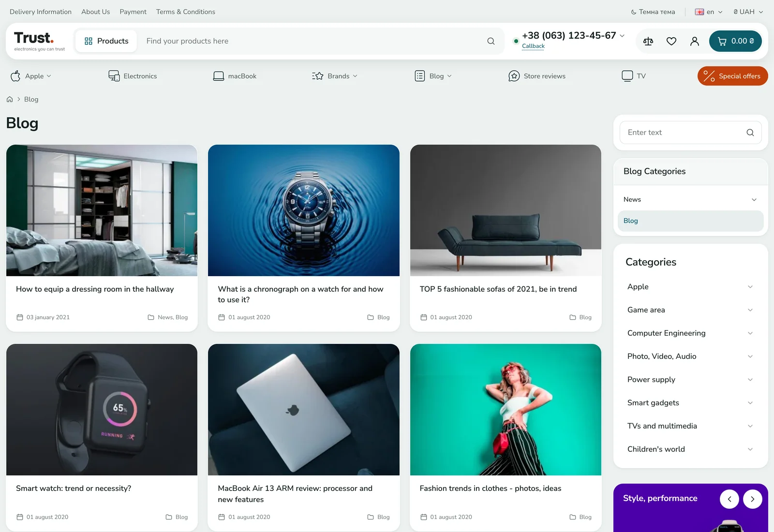Open the UAH currency dropdown

(748, 12)
